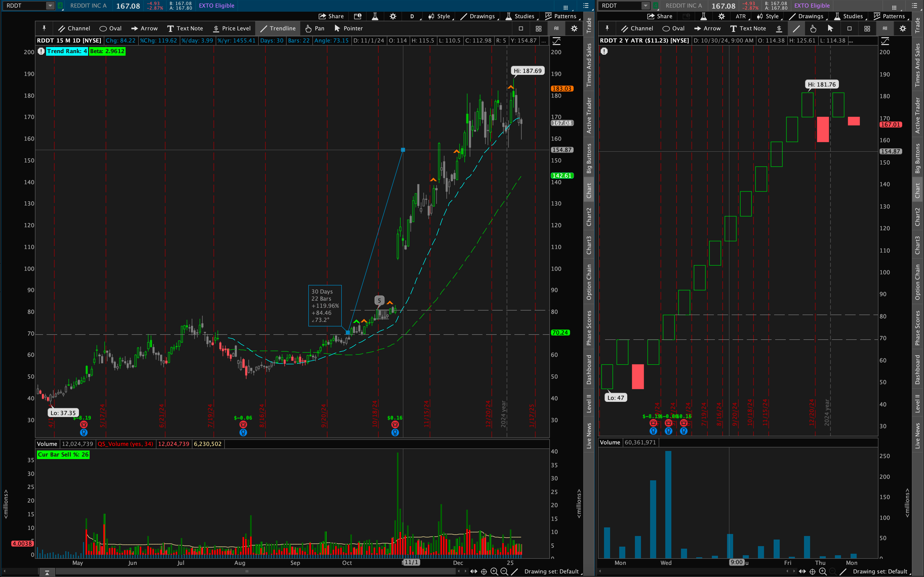Open left chart settings gear next to flask
Viewport: 924px width, 577px height.
click(x=393, y=16)
